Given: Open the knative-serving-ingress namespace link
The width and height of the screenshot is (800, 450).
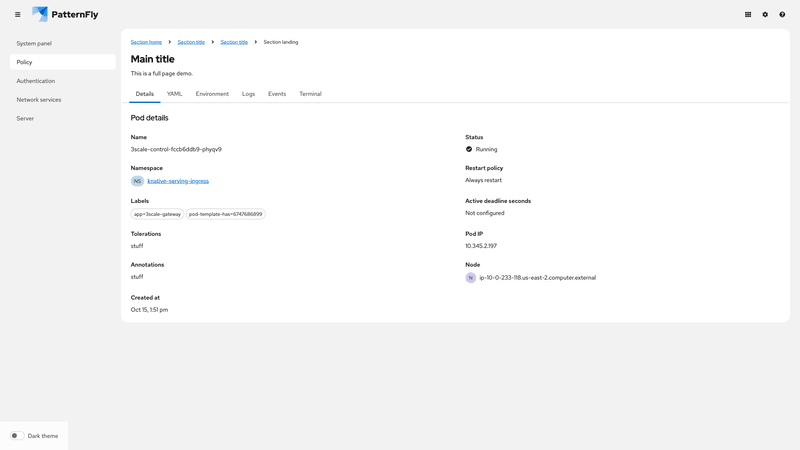Looking at the screenshot, I should click(x=178, y=181).
